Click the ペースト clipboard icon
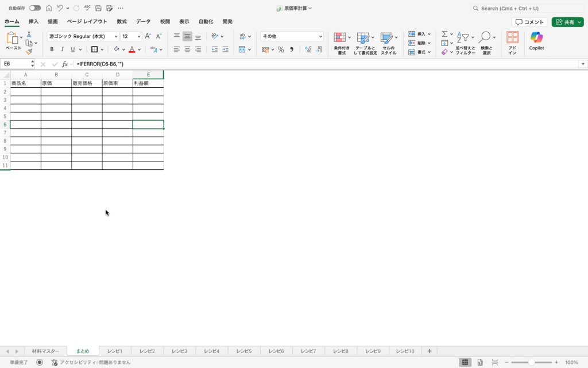 (12, 38)
